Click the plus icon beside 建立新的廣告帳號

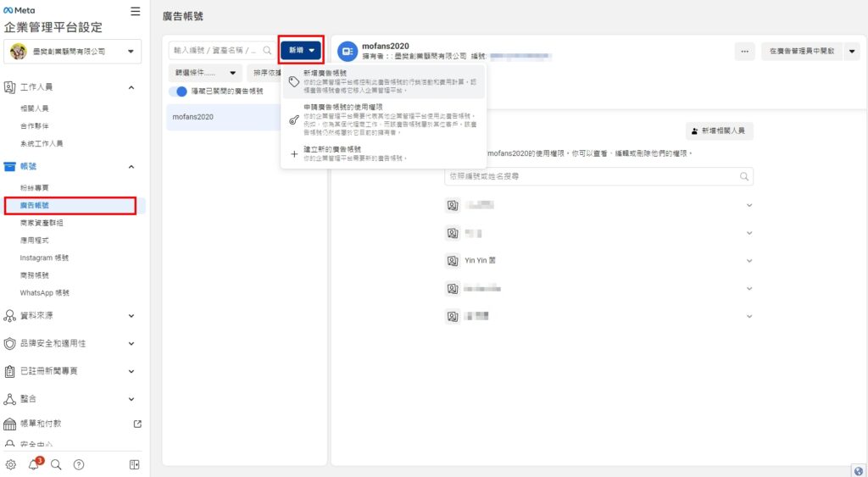[294, 154]
